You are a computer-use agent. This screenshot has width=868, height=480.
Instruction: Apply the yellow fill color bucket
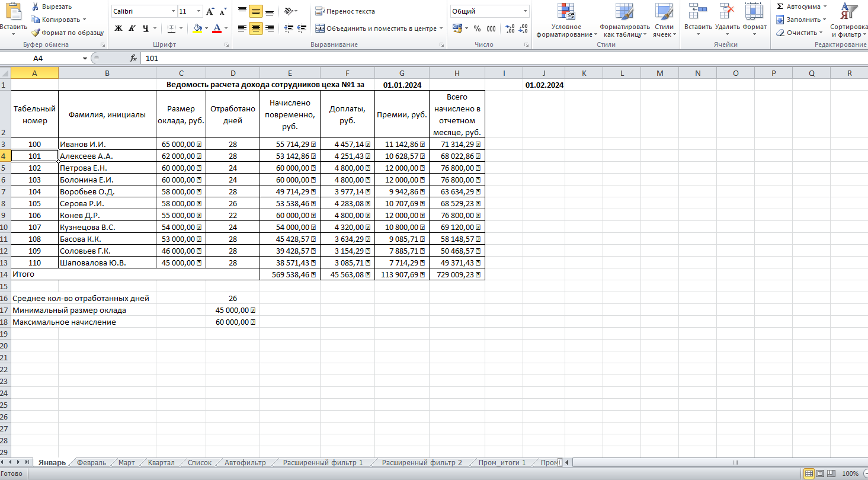[197, 28]
